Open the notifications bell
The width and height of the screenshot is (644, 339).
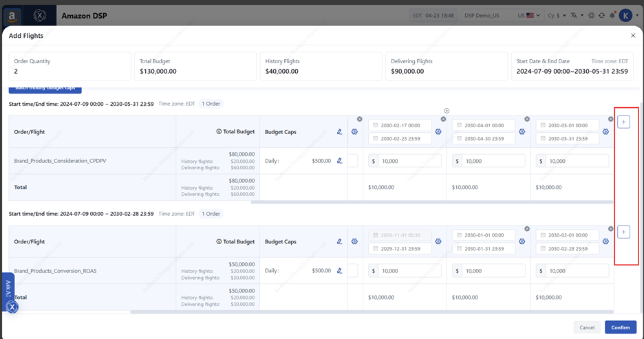tap(612, 15)
